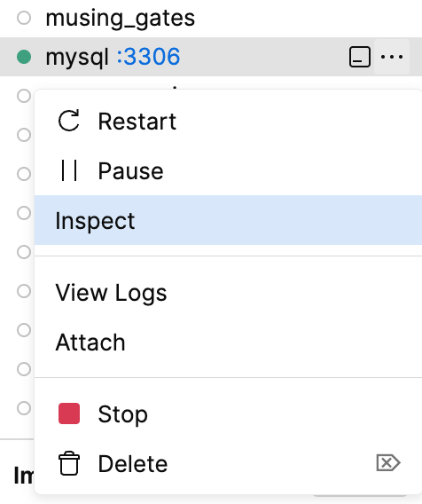Choose View Logs from context menu
The height and width of the screenshot is (504, 422).
click(x=228, y=293)
